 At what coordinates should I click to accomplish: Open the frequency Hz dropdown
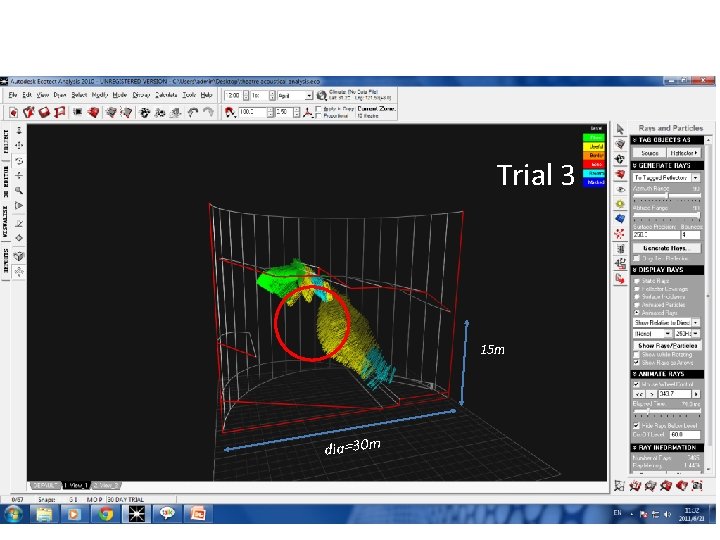point(687,334)
